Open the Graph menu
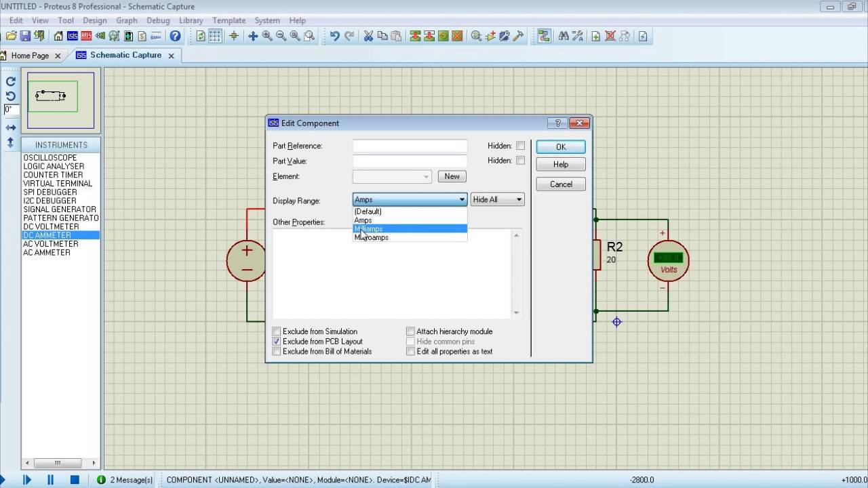Viewport: 868px width, 488px height. [127, 20]
